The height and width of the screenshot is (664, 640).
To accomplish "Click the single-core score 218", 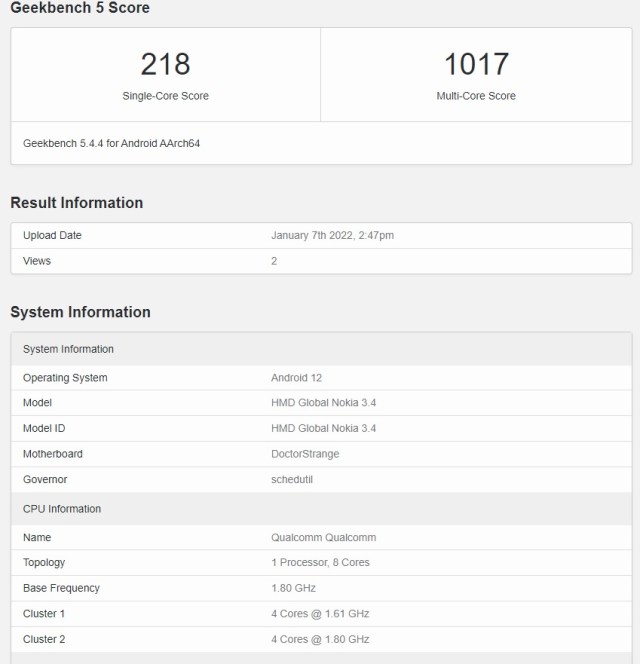I will (x=165, y=64).
